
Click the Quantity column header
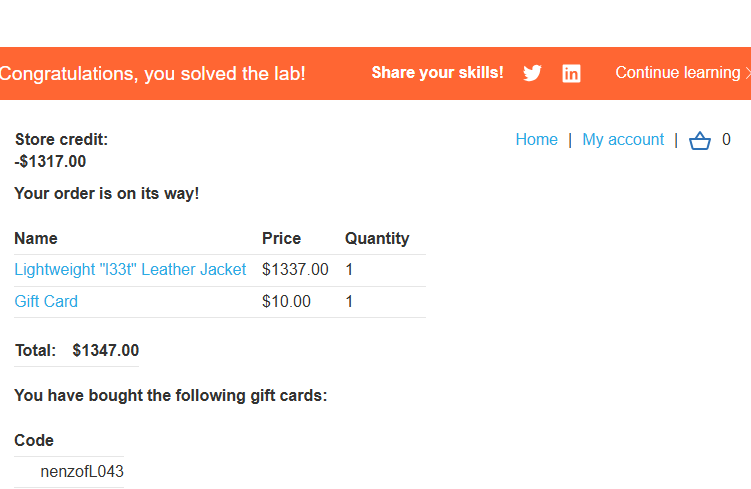pyautogui.click(x=377, y=239)
